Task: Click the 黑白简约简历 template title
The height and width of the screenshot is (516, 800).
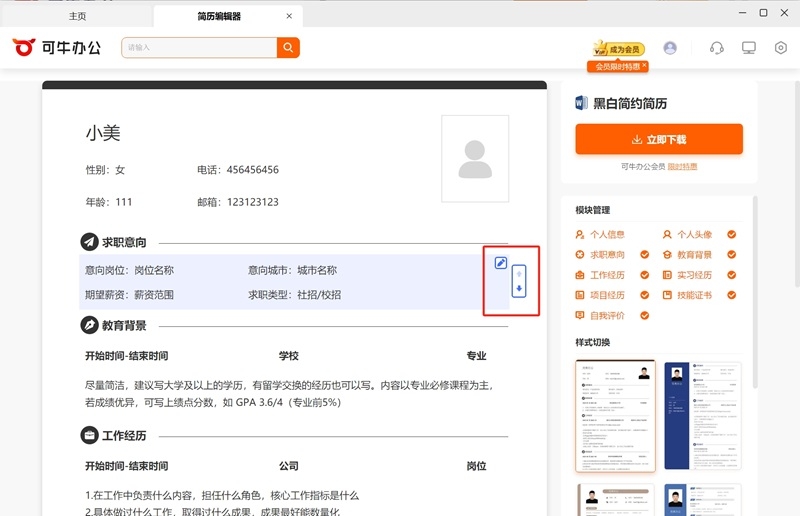Action: pos(630,104)
